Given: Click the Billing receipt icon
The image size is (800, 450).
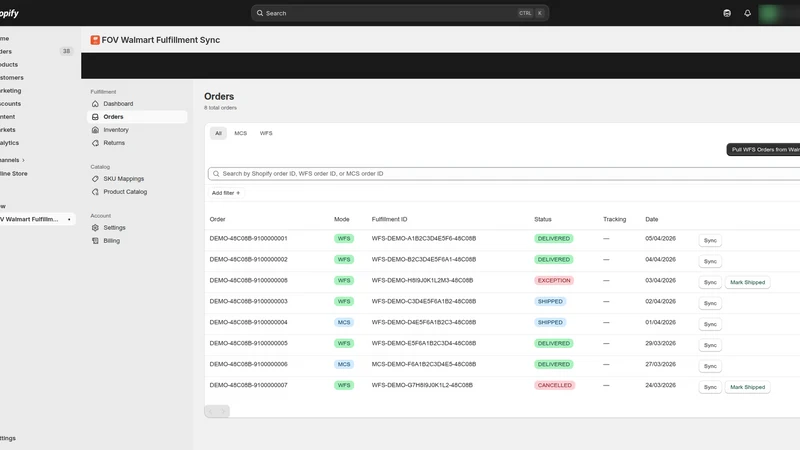Looking at the screenshot, I should pyautogui.click(x=95, y=241).
